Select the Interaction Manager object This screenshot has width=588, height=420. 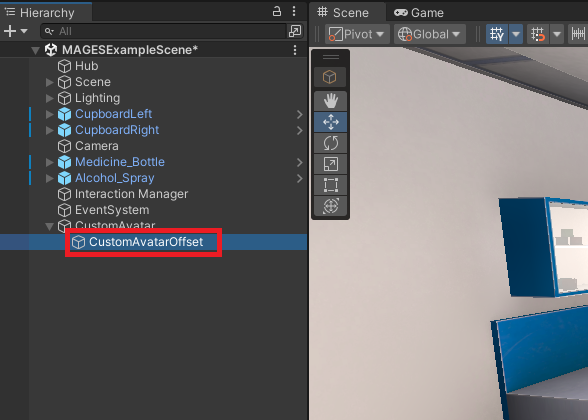(131, 194)
